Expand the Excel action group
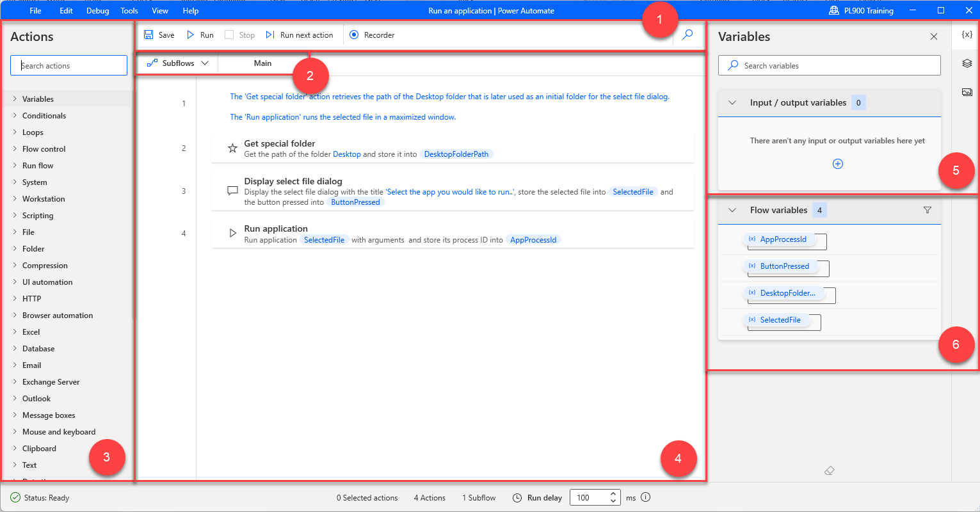 click(15, 332)
